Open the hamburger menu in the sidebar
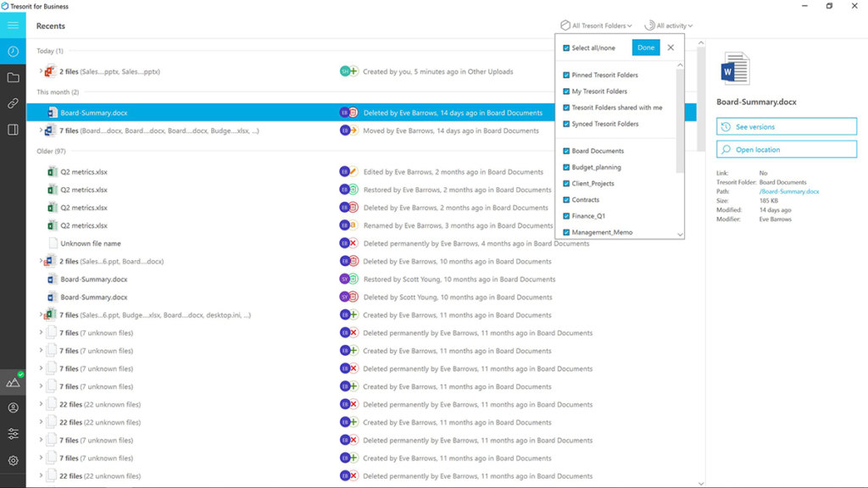This screenshot has width=868, height=488. [x=13, y=25]
